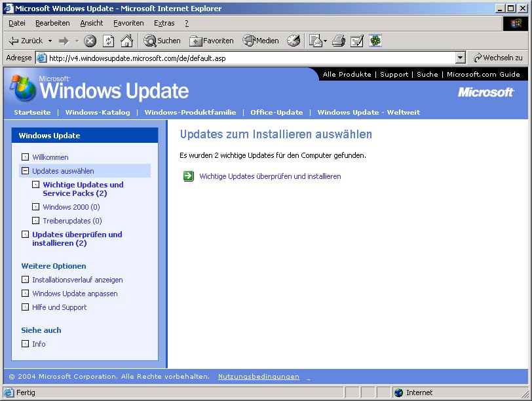
Task: Click inside the address URL field
Action: (249, 58)
